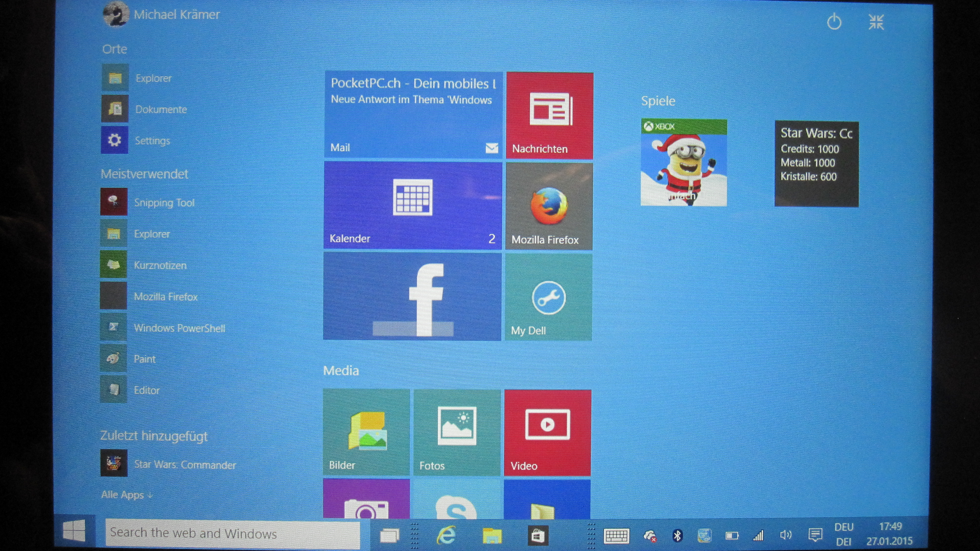
Task: Open Nachrichten news tile
Action: point(550,116)
